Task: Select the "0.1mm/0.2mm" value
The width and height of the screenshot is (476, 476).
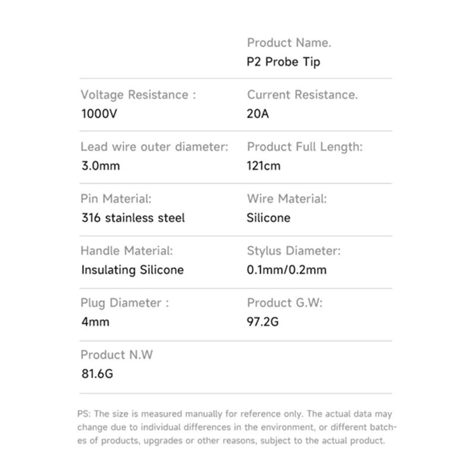Action: [x=287, y=270]
